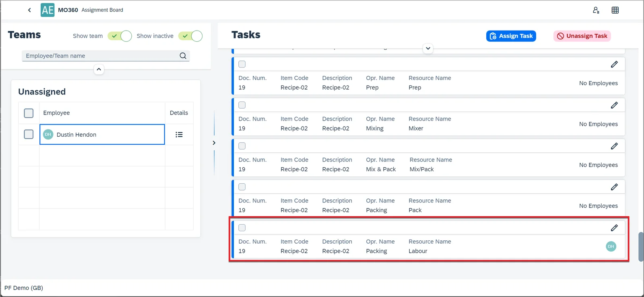Edit the Mix & Pack task
The image size is (644, 297).
tap(614, 146)
